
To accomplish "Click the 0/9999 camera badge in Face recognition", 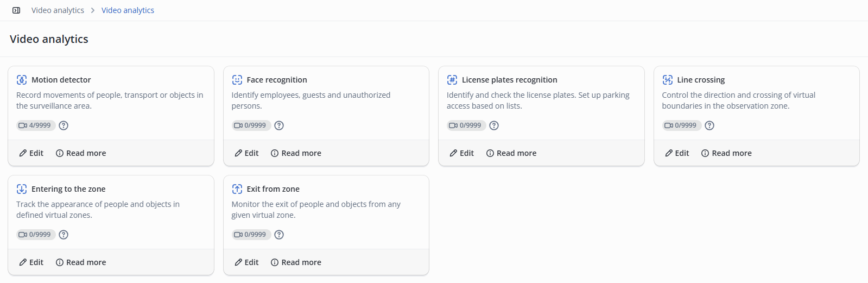I will [250, 125].
